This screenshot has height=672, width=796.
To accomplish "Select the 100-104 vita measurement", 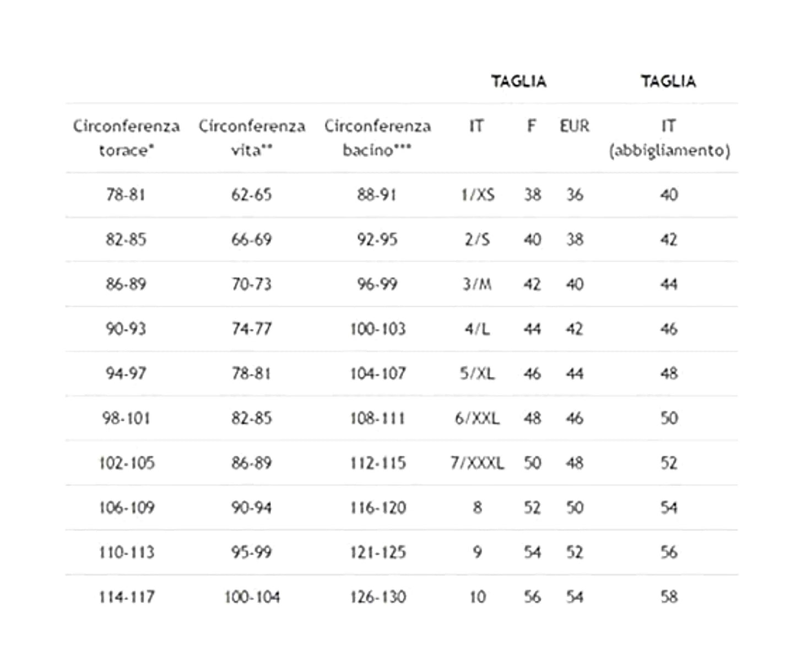I will coord(252,597).
